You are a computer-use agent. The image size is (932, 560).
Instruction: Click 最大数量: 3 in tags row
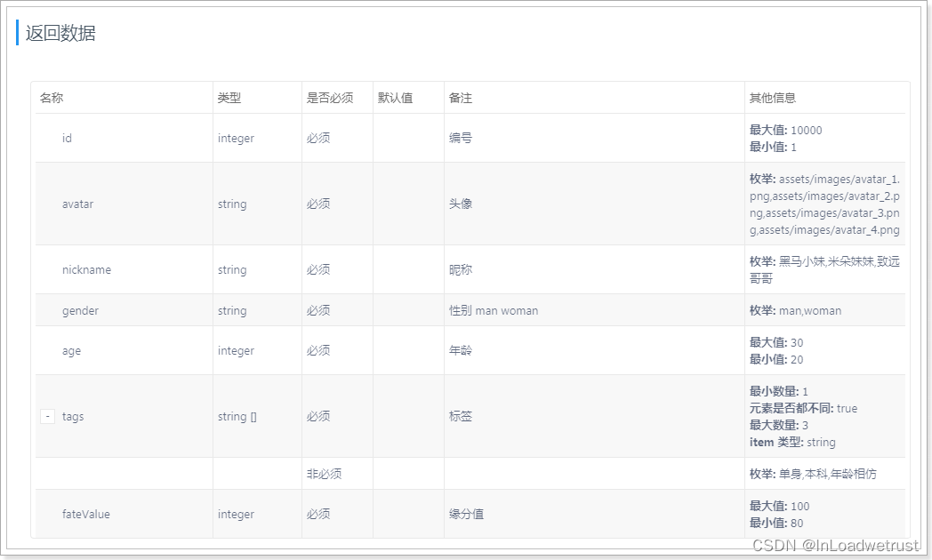coord(779,425)
